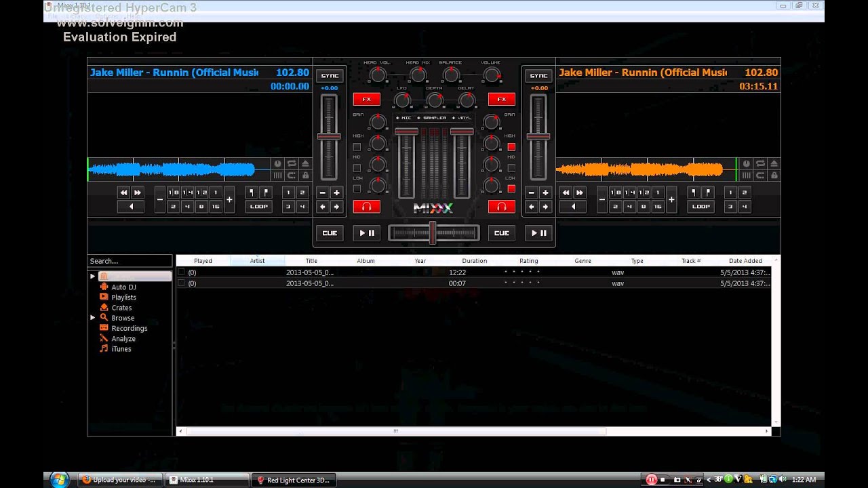Expand the MIC section
The image size is (868, 488).
coord(405,118)
